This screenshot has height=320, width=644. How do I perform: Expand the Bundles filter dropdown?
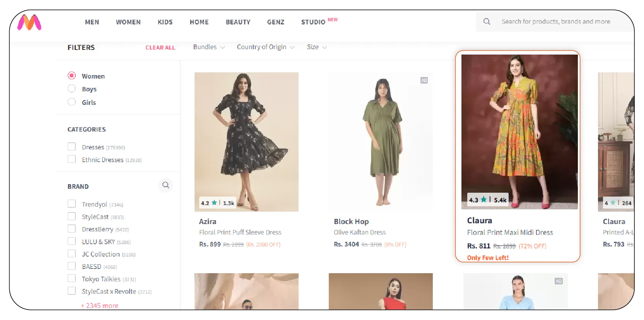(x=209, y=47)
